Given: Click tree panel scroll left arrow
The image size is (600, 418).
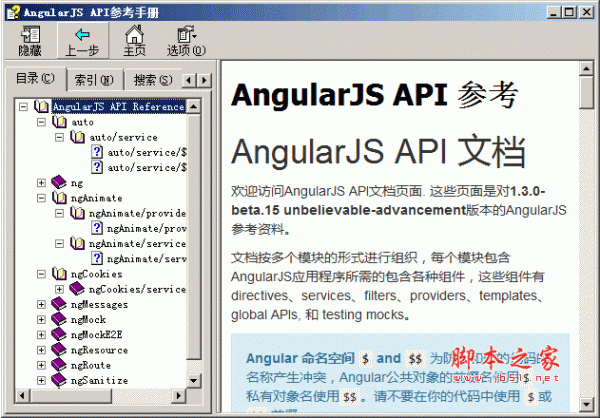Looking at the screenshot, I should click(x=22, y=395).
